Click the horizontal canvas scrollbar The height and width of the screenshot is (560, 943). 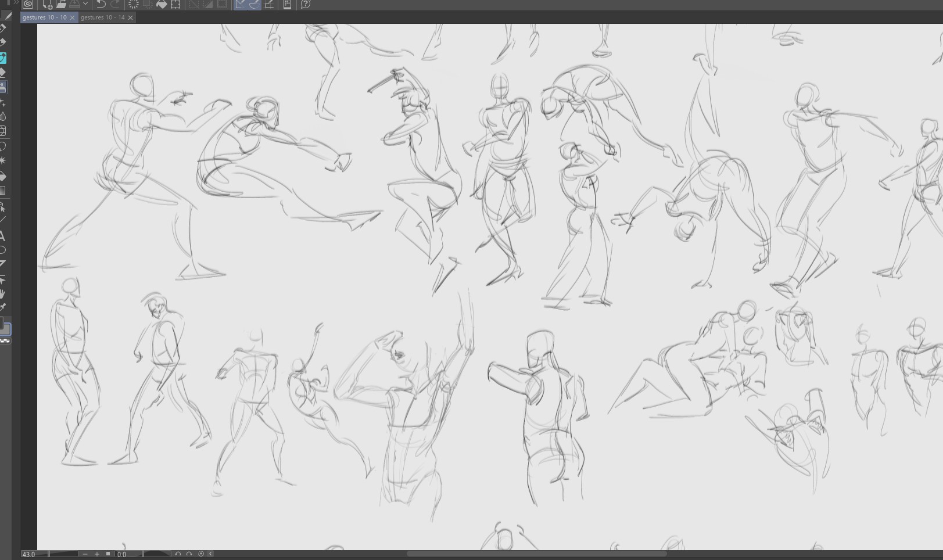[x=536, y=554]
